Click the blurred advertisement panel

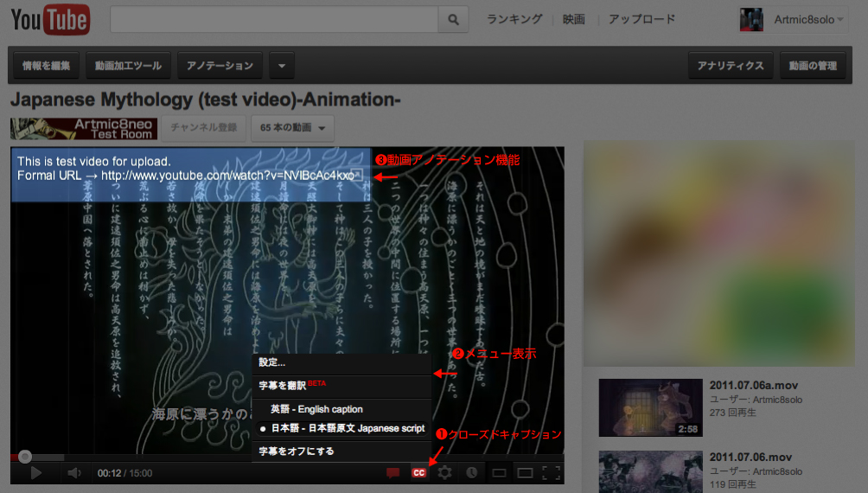719,253
